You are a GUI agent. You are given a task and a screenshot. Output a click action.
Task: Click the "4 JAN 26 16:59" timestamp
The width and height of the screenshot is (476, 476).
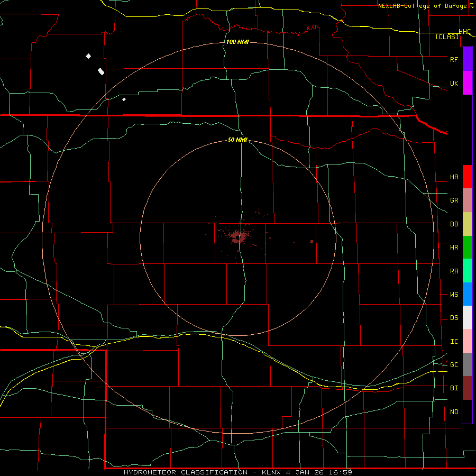tap(319, 472)
